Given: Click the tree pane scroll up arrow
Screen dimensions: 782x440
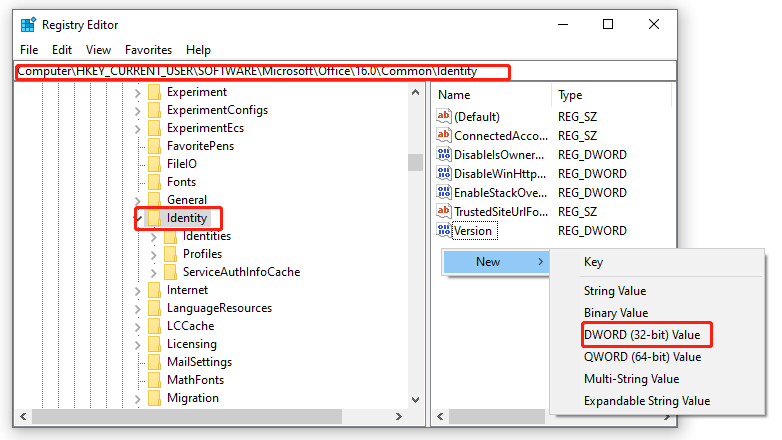Looking at the screenshot, I should point(415,92).
